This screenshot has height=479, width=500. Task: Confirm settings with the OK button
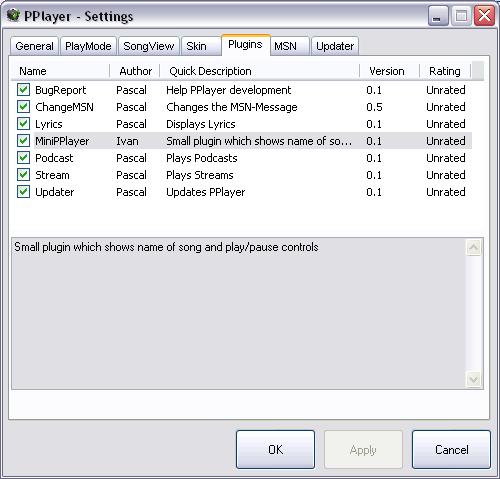275,450
